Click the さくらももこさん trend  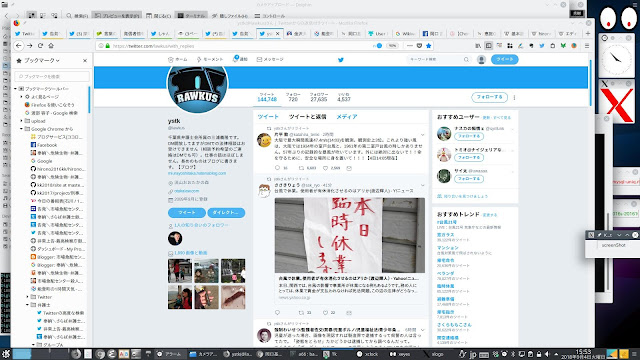pyautogui.click(x=454, y=325)
